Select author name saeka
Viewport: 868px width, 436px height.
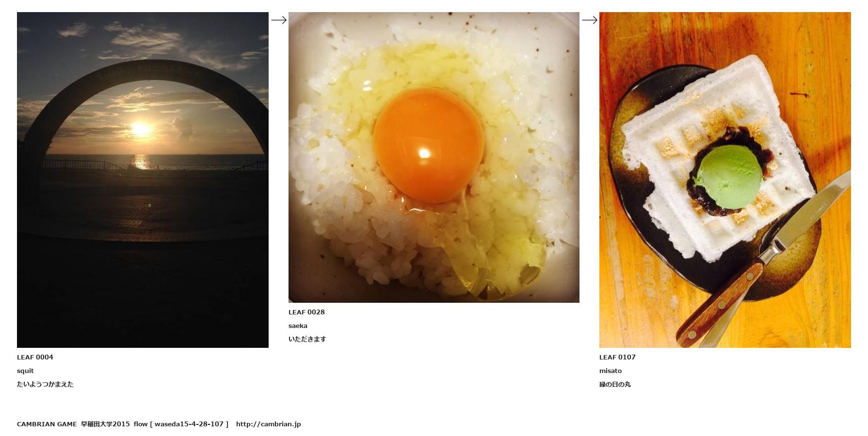click(x=298, y=326)
